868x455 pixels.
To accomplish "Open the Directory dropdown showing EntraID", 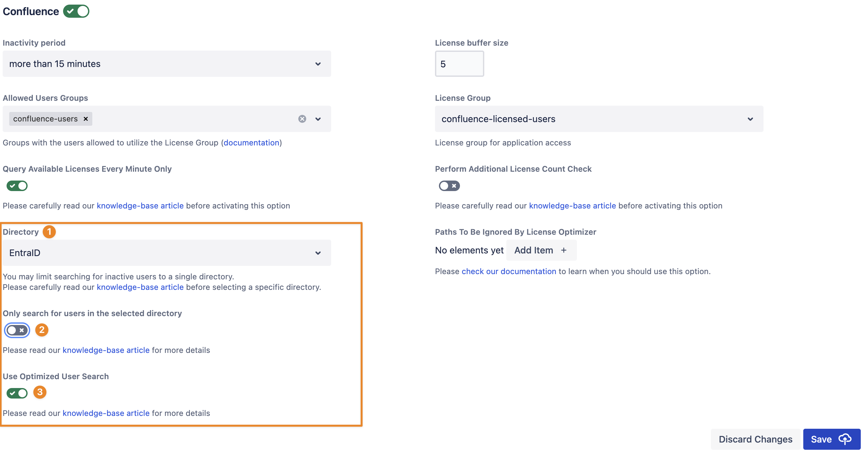I will pyautogui.click(x=167, y=252).
